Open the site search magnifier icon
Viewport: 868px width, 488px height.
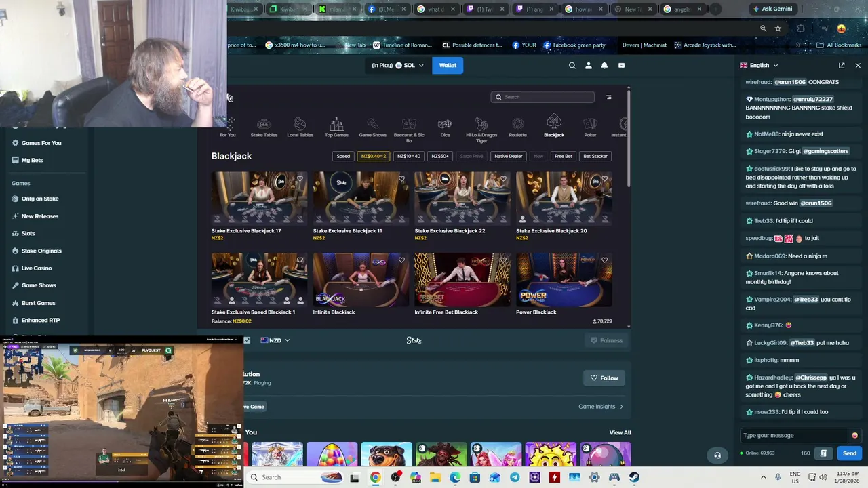(572, 66)
